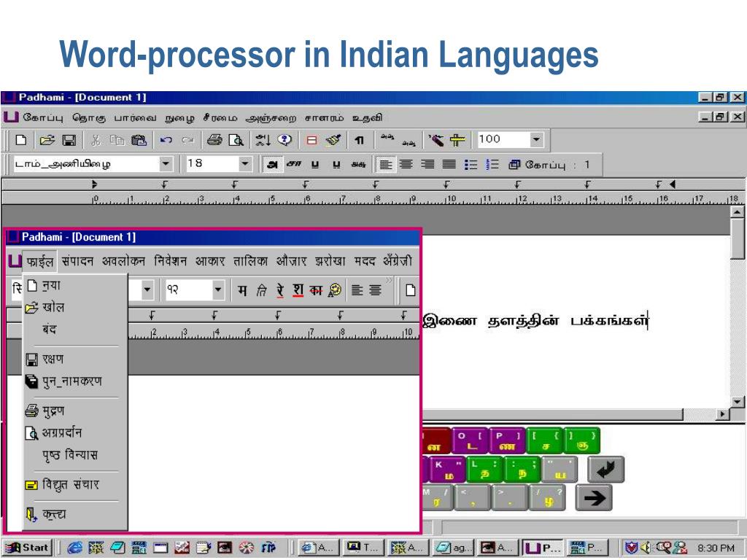Click the numbered list icon
Image resolution: width=747 pixels, height=560 pixels.
492,165
